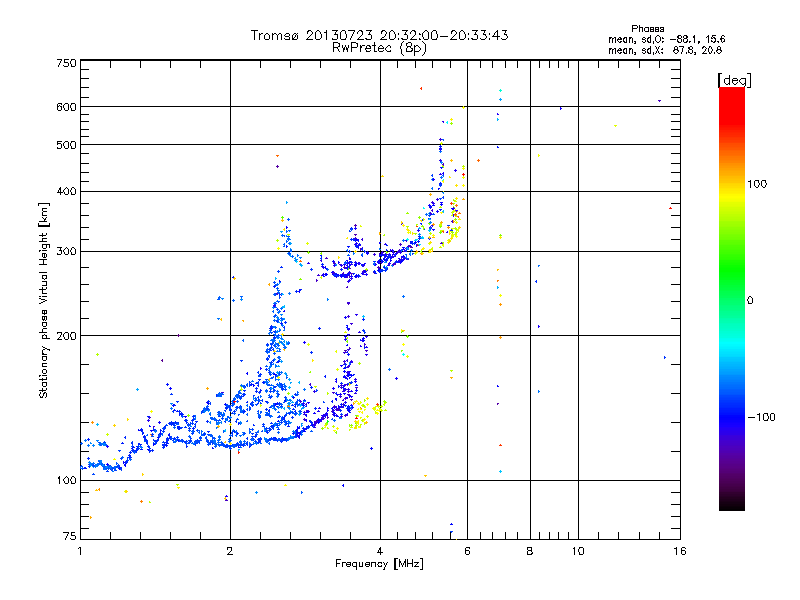Click the y-axis tick label '400'
This screenshot has height=600, width=800.
[66, 191]
